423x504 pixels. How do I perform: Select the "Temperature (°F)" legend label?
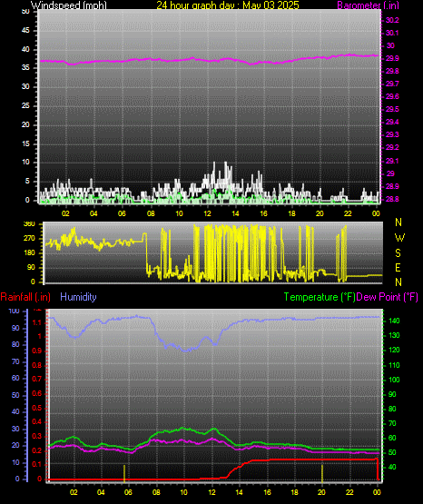pyautogui.click(x=320, y=297)
